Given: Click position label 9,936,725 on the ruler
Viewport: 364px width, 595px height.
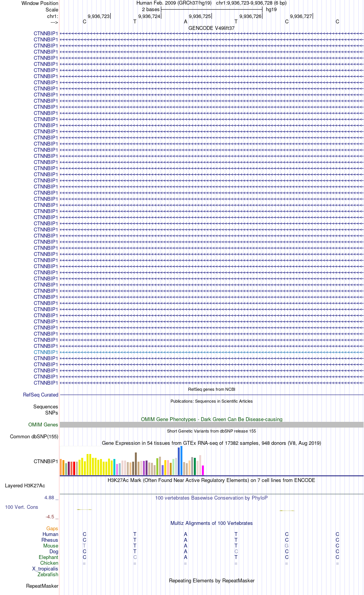Looking at the screenshot, I should pos(200,16).
